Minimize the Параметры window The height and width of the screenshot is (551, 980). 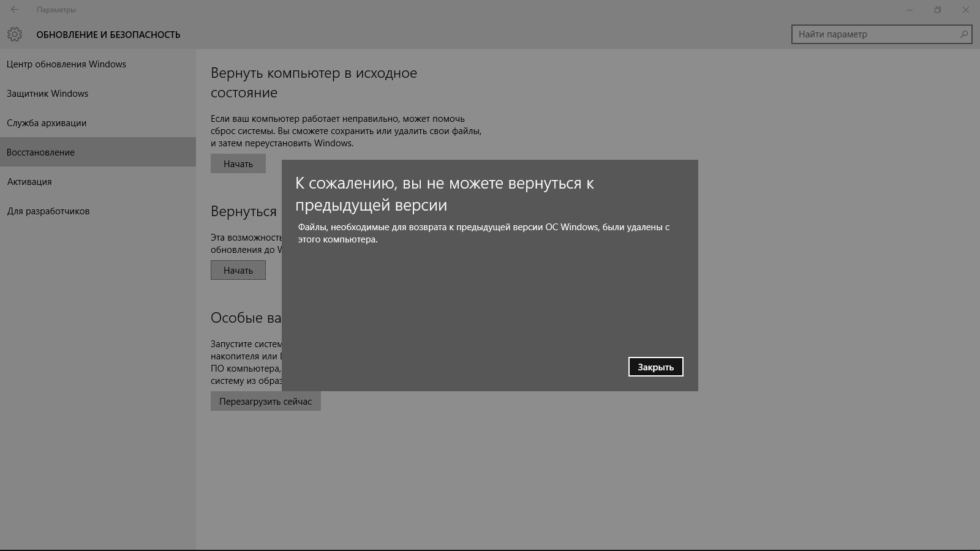tap(909, 10)
